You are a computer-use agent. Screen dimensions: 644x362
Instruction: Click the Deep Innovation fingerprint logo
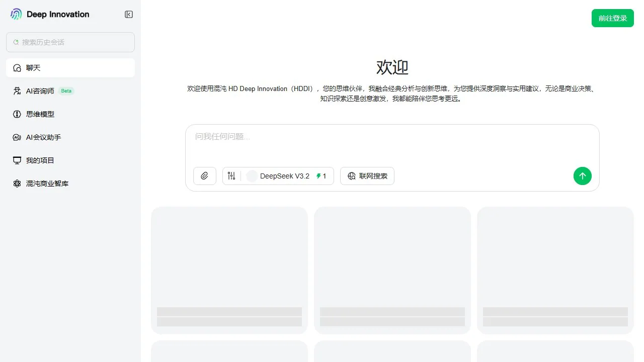pos(16,14)
